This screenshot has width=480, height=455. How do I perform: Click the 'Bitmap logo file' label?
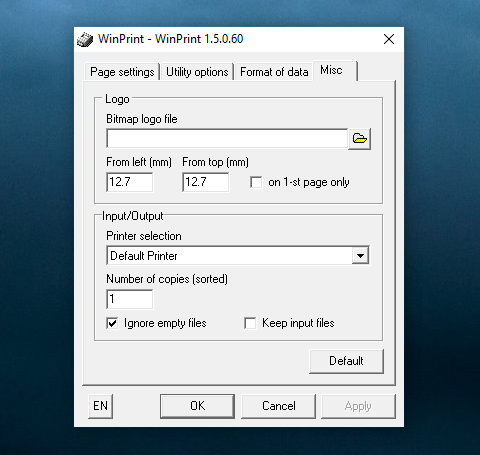142,119
